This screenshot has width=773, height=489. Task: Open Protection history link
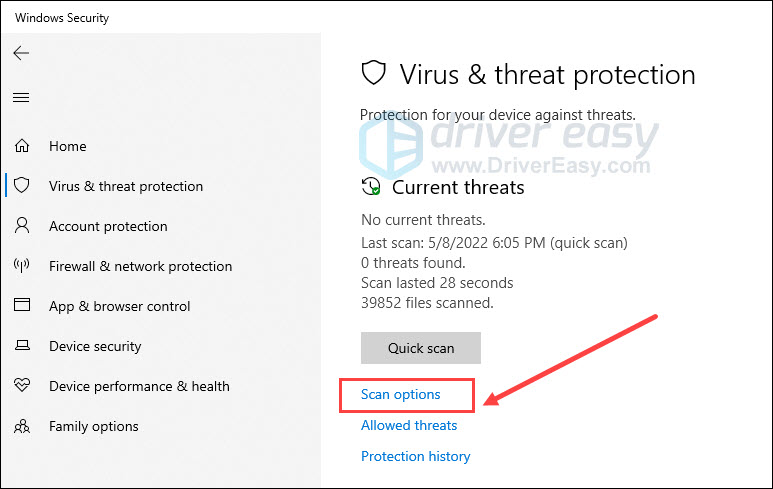416,456
